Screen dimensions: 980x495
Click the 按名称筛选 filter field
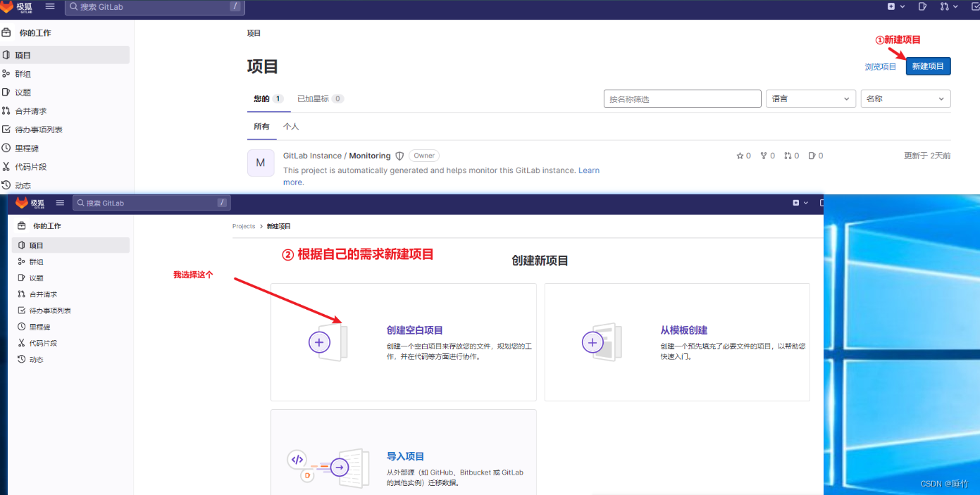pos(683,99)
